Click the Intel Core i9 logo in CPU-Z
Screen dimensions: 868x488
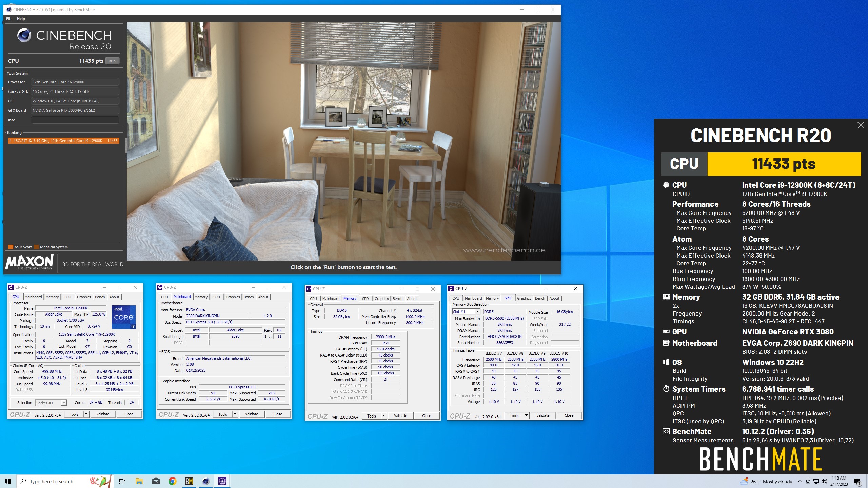pos(124,317)
